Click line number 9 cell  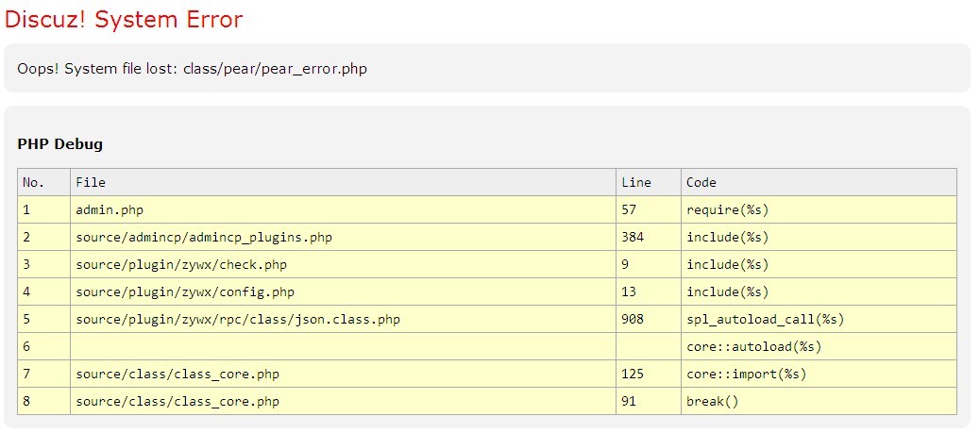pyautogui.click(x=649, y=264)
